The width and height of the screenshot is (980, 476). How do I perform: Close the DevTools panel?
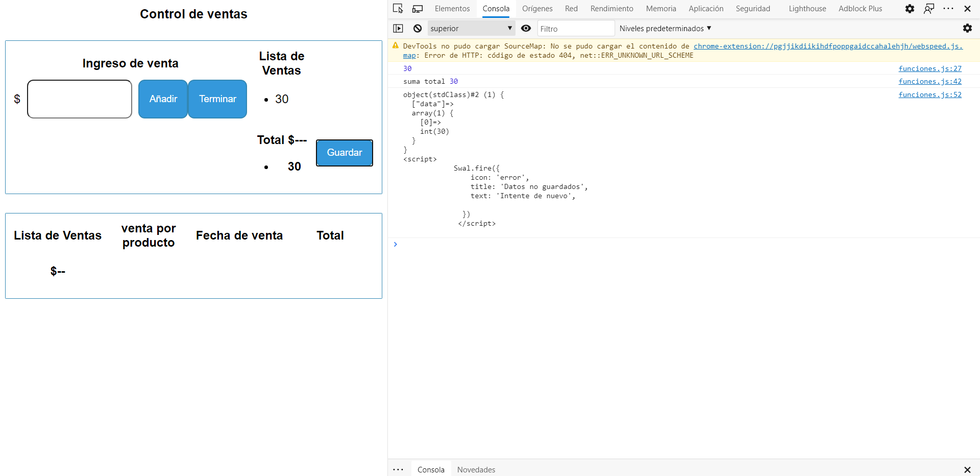(967, 9)
